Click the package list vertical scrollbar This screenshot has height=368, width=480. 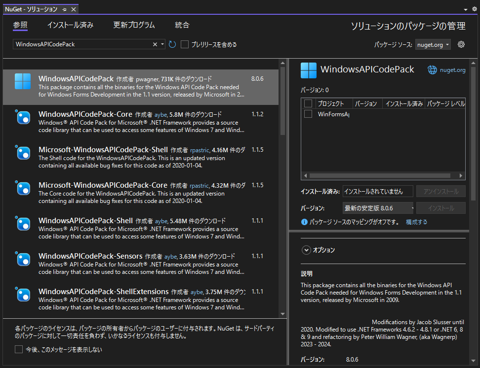coord(283,100)
